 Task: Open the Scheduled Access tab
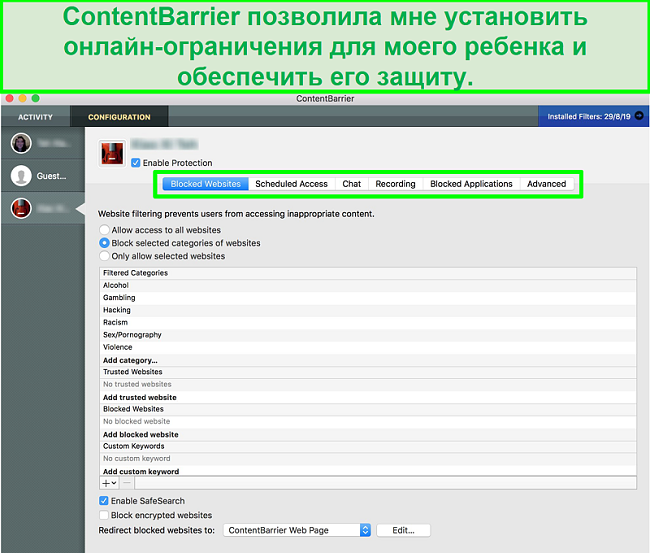[x=291, y=184]
